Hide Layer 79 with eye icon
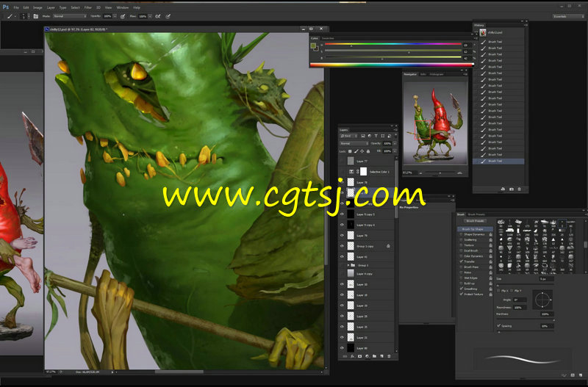The image size is (588, 387). (342, 235)
